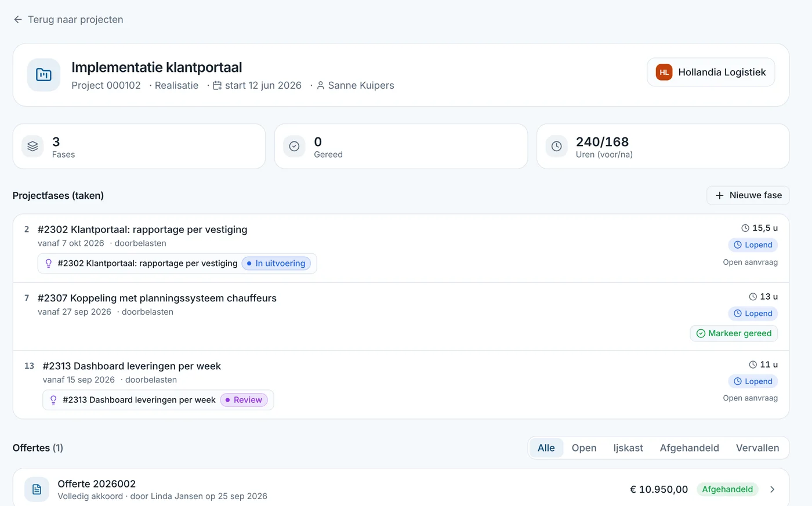The image size is (812, 506).
Task: Click the layers icon in the Fases card
Action: [x=32, y=147]
